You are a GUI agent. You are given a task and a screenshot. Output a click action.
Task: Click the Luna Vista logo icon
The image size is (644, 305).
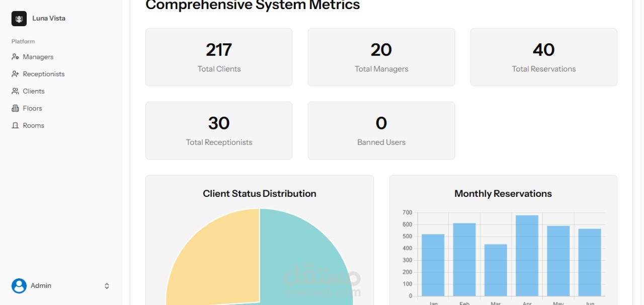pyautogui.click(x=19, y=19)
